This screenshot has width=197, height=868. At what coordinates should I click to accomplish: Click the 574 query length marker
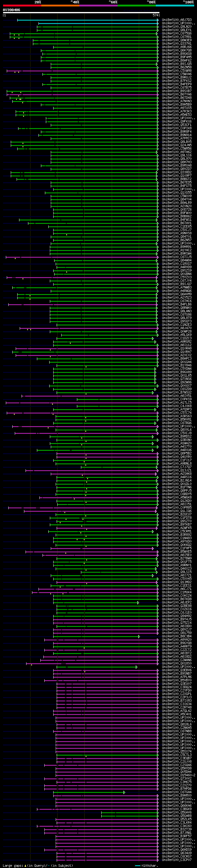[155, 15]
